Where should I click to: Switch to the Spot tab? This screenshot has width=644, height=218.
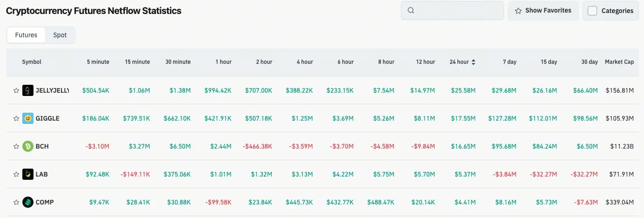(60, 35)
